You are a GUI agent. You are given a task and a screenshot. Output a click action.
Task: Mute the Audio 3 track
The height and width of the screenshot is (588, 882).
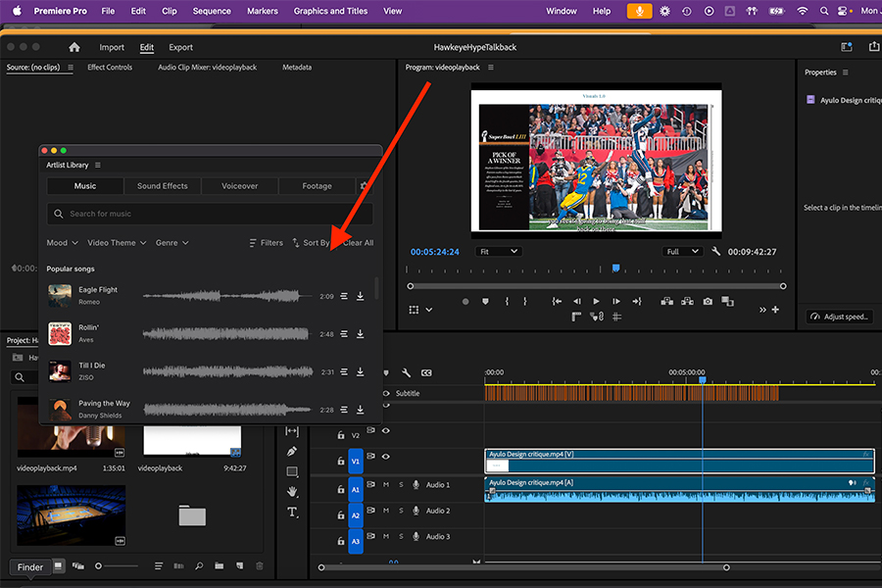386,536
